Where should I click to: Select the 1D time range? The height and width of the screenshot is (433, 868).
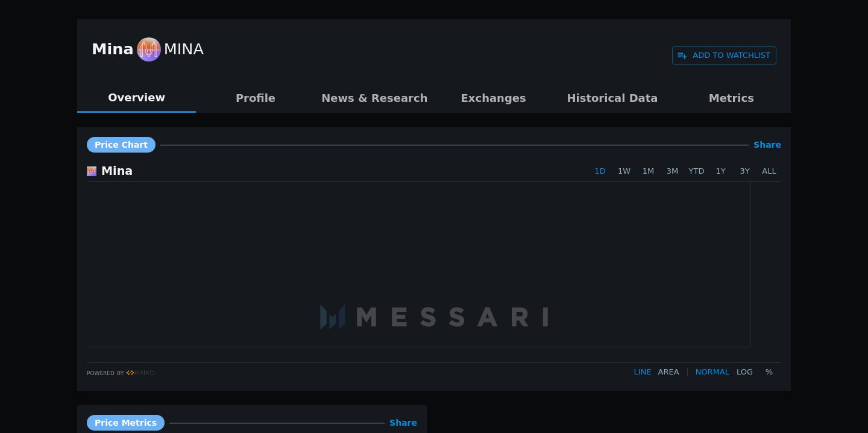coord(600,171)
